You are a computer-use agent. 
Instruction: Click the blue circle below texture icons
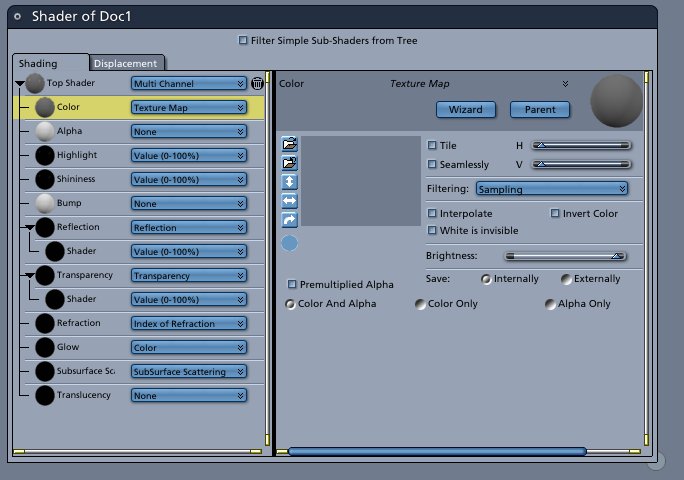290,243
